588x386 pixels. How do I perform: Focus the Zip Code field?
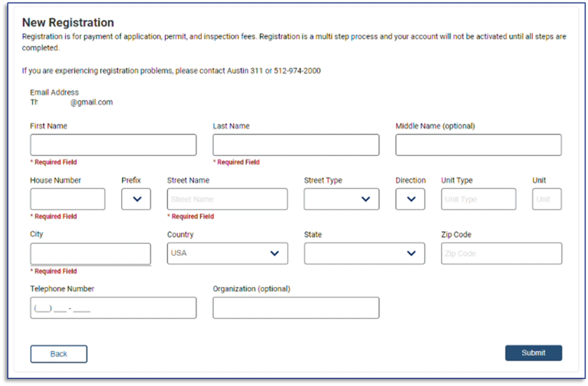click(501, 254)
